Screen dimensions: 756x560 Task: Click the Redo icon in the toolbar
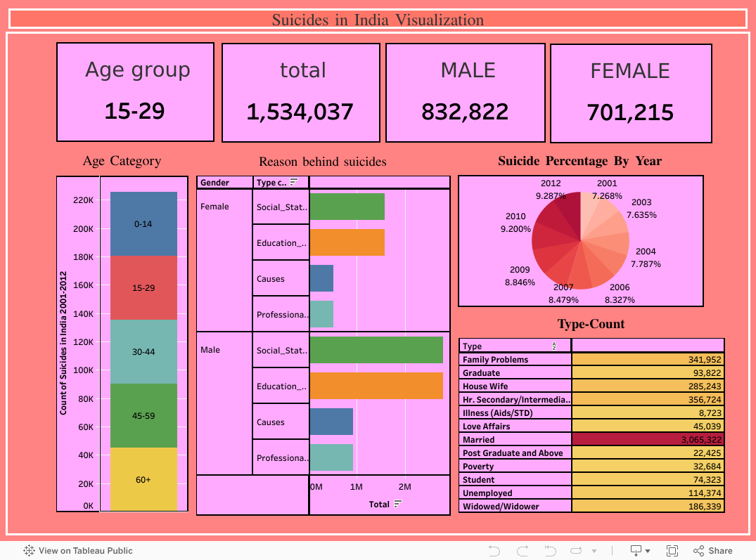tap(523, 551)
